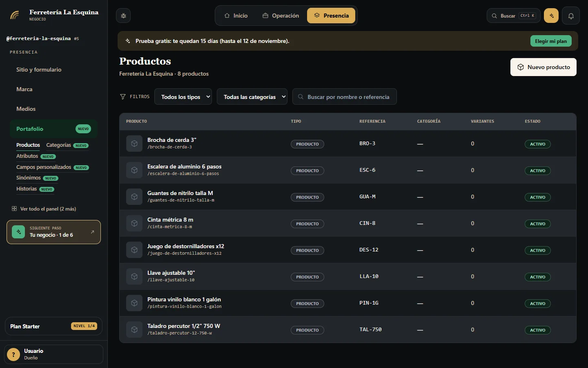Open the Buscar search button

[514, 16]
